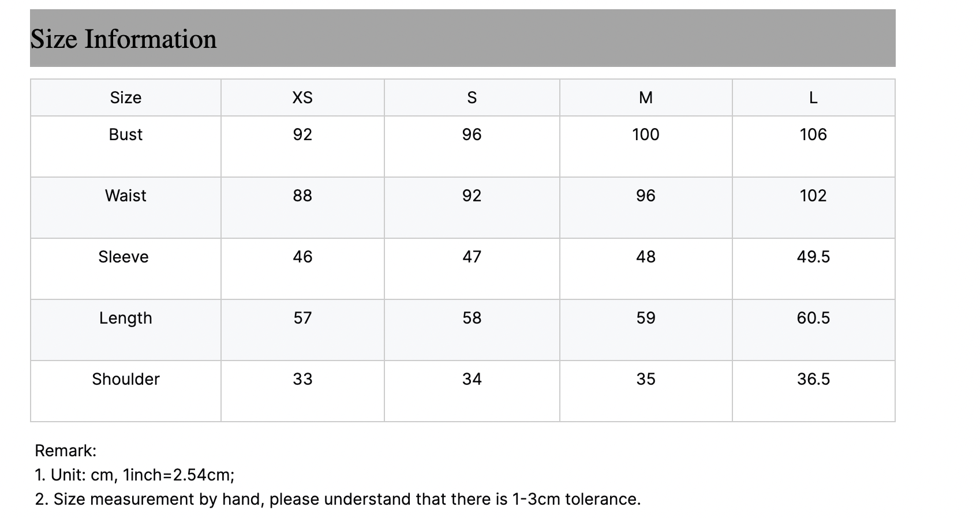980x518 pixels.
Task: Select the L size column header
Action: [813, 97]
